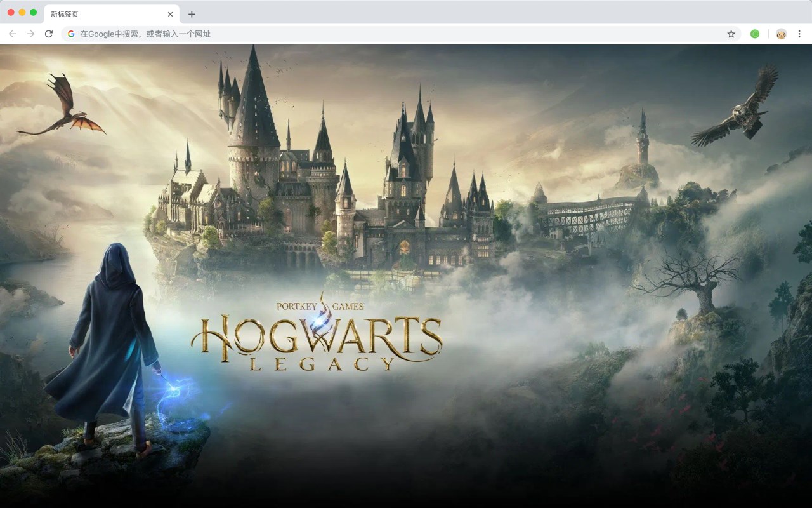This screenshot has width=812, height=508.
Task: Open the green extension icon
Action: [755, 34]
